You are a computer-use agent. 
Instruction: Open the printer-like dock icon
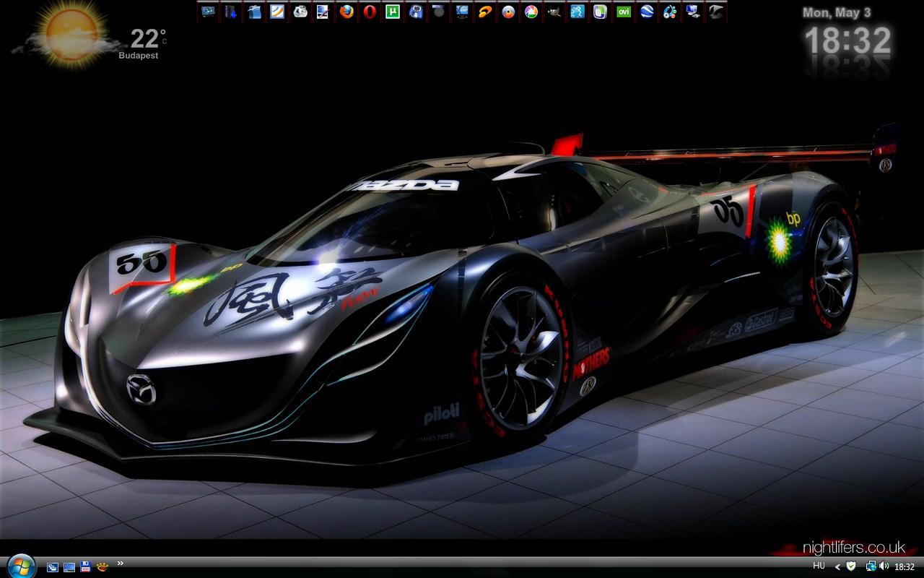coord(300,12)
